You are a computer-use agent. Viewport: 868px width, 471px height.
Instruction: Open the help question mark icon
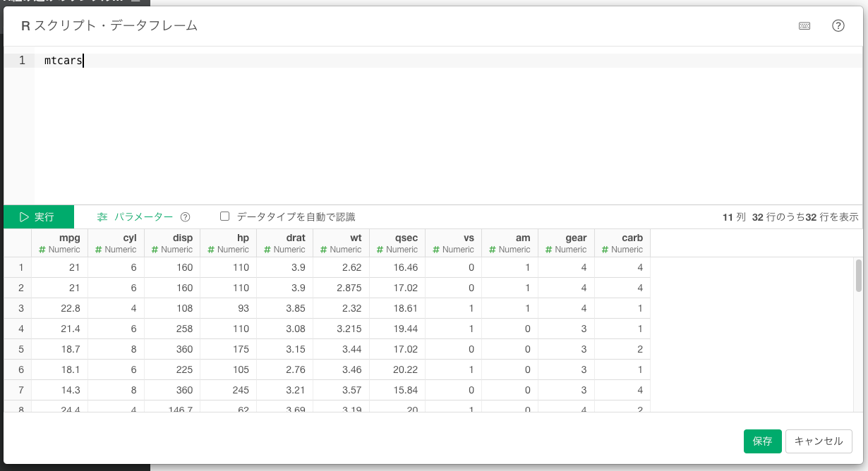[x=838, y=26]
